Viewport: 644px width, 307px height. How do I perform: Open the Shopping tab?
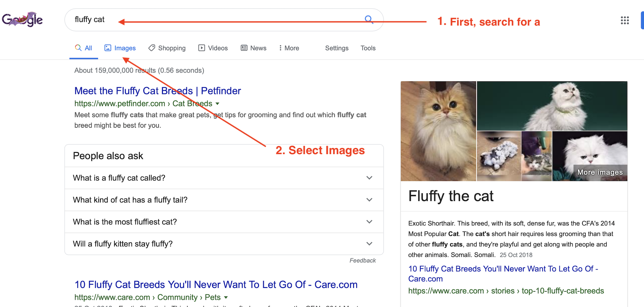coord(167,48)
